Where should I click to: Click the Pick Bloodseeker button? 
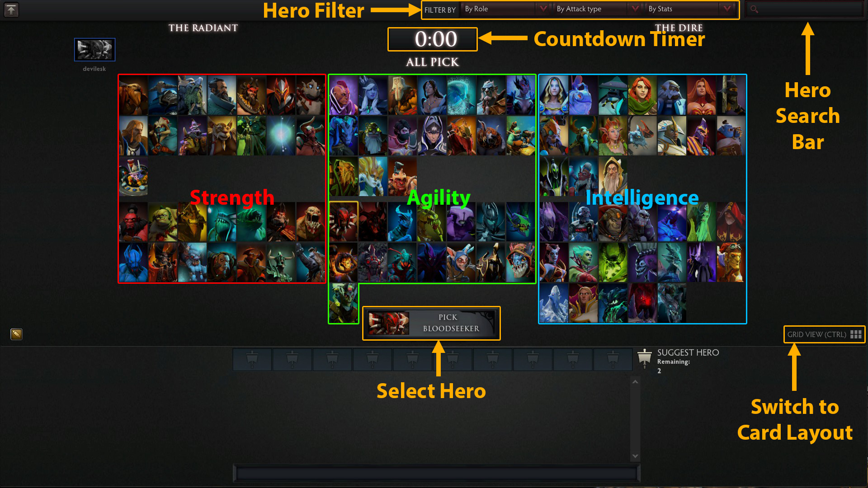(431, 323)
